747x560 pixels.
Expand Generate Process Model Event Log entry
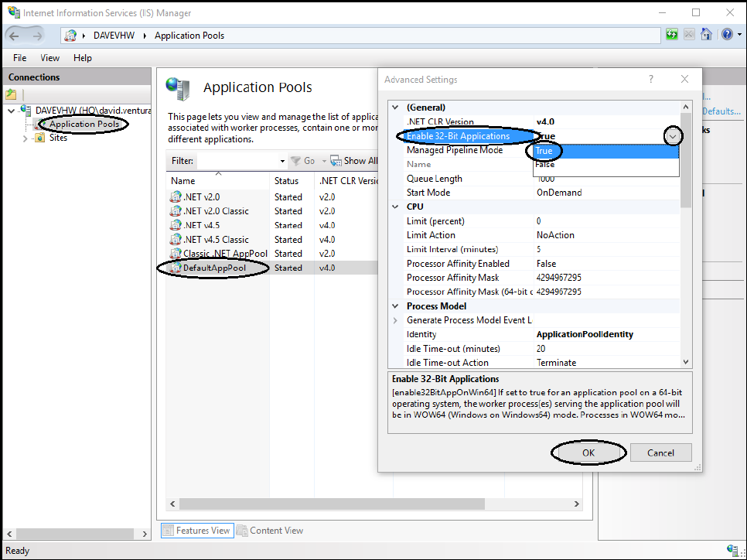395,320
